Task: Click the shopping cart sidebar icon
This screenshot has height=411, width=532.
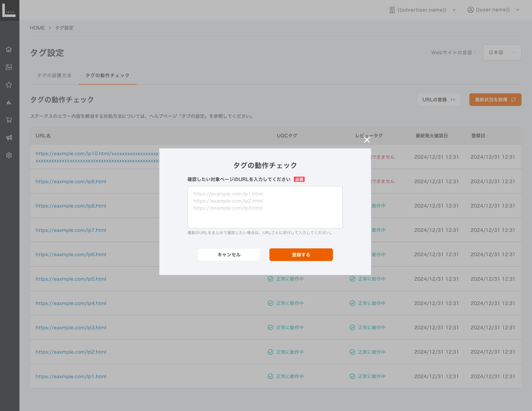Action: [x=9, y=120]
